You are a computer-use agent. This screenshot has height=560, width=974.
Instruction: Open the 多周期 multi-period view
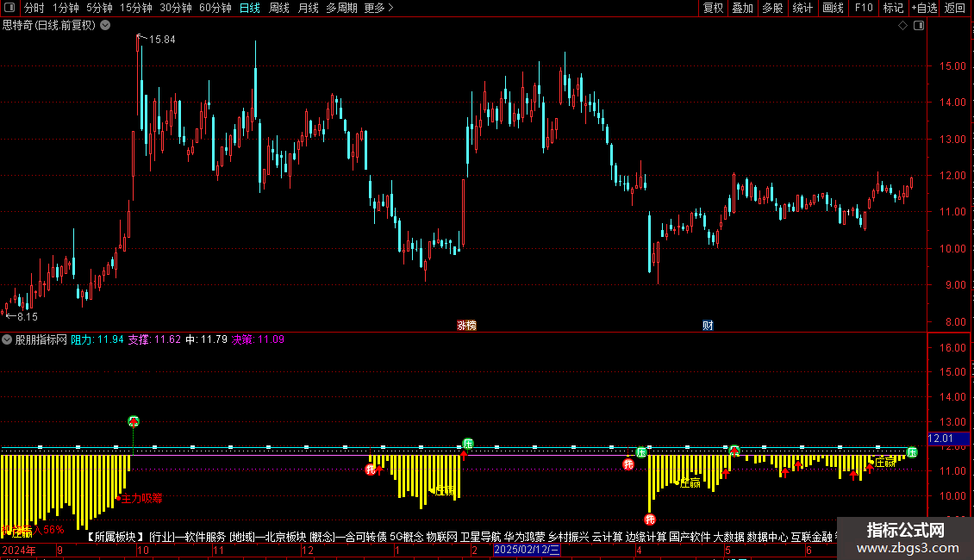(x=341, y=8)
